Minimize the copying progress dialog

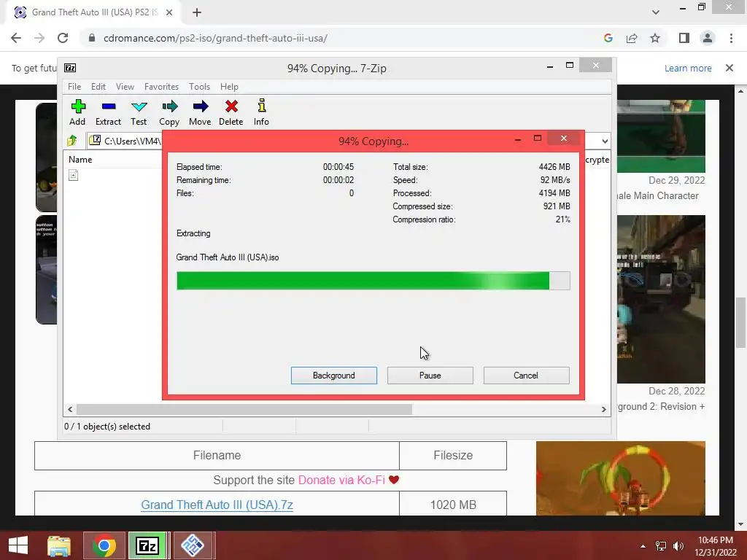tap(518, 139)
